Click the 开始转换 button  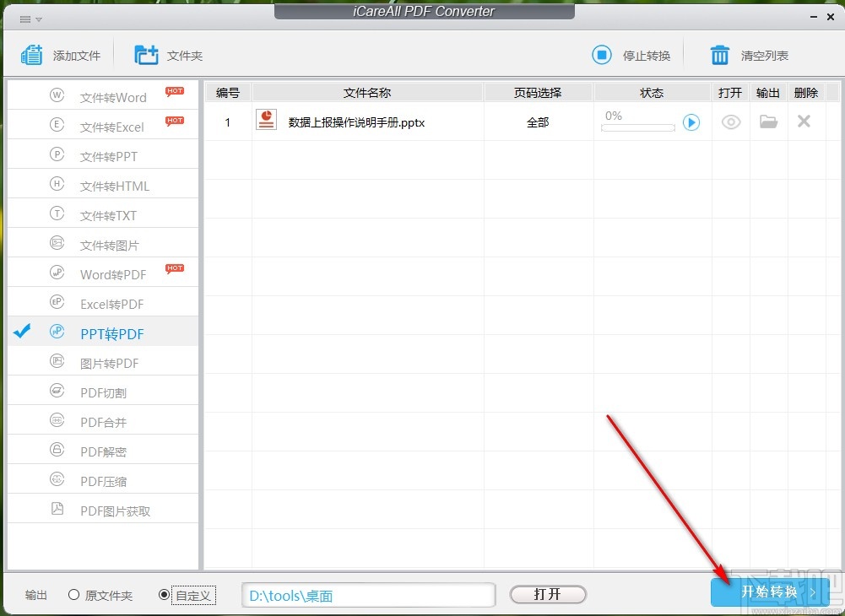tap(766, 592)
